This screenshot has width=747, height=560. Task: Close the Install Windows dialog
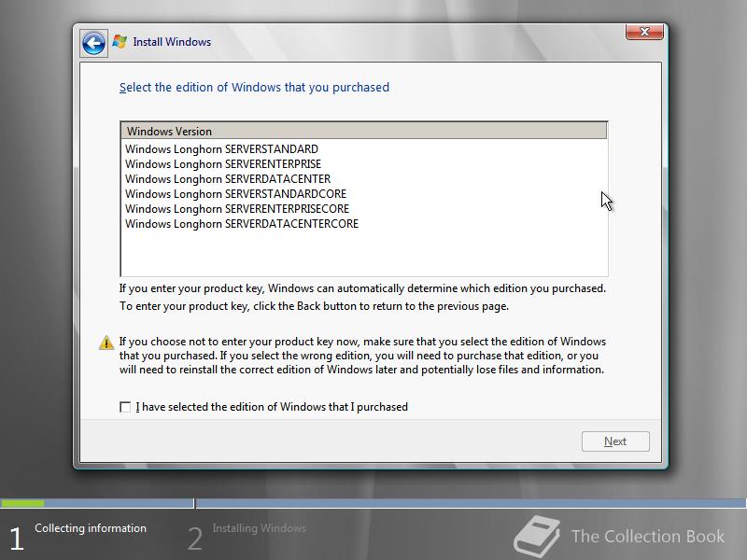click(644, 32)
